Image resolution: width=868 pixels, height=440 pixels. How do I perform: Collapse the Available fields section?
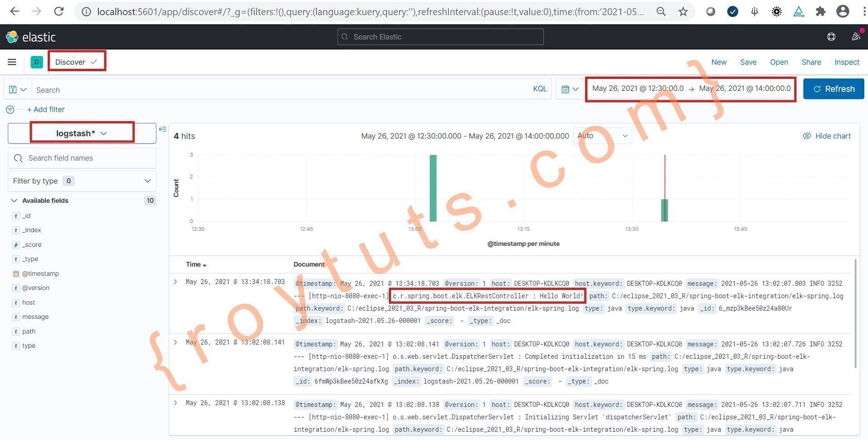click(x=14, y=201)
